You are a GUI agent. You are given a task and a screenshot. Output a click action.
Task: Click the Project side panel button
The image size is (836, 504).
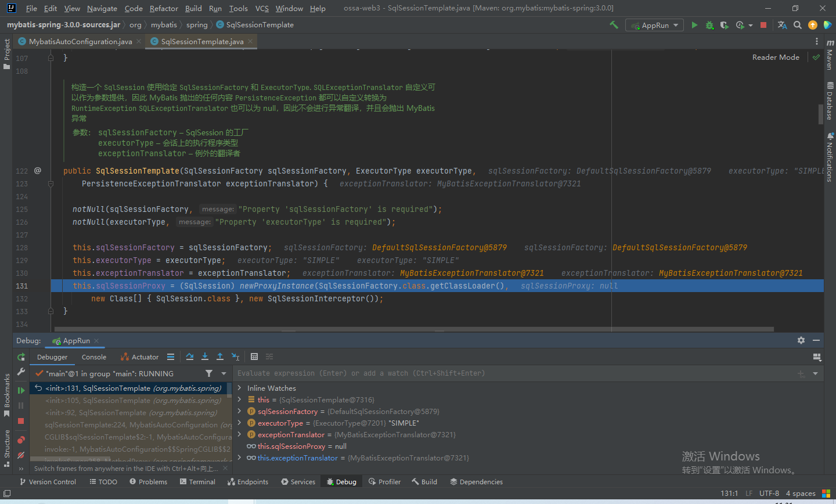[7, 53]
